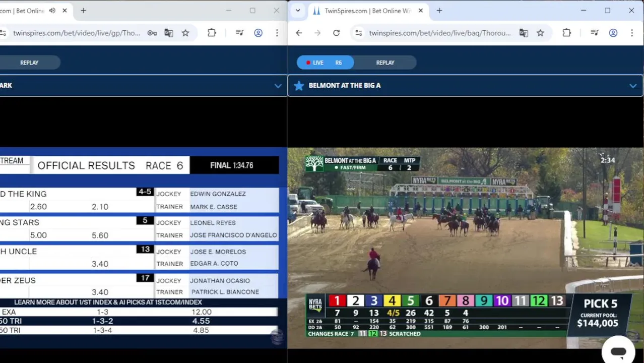Expand Belmont at the Big A dropdown
This screenshot has height=363, width=644.
[633, 86]
